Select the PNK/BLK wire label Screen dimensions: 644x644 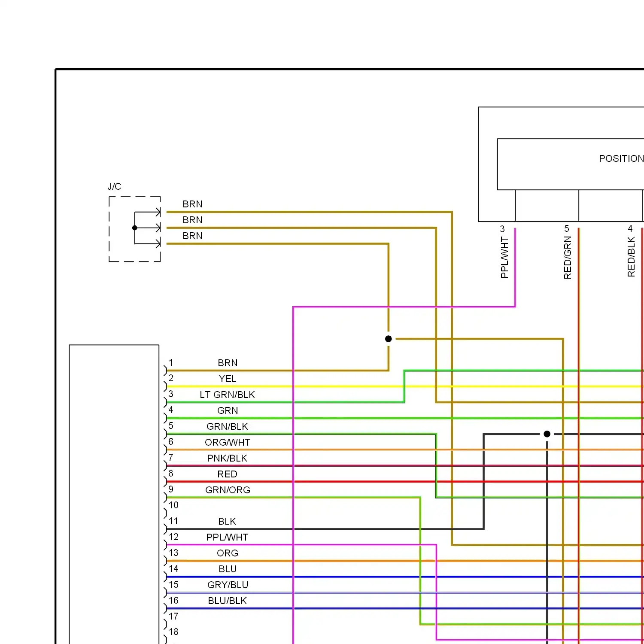227,458
